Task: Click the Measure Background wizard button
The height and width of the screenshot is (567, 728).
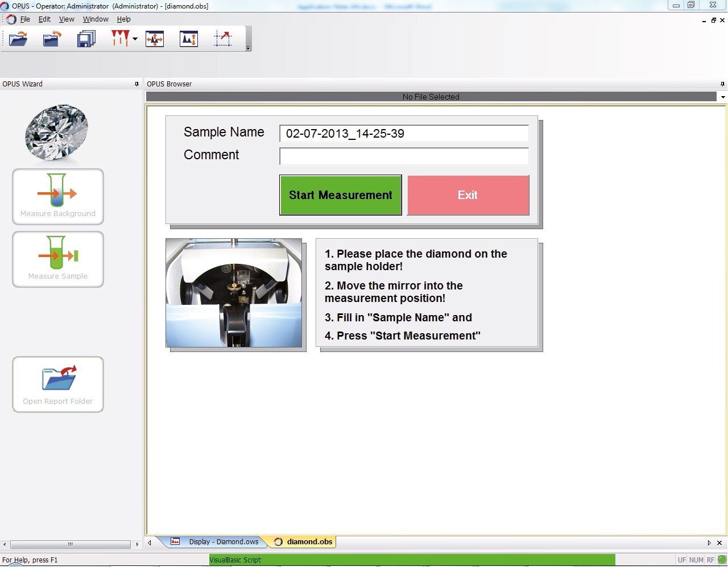Action: [58, 197]
